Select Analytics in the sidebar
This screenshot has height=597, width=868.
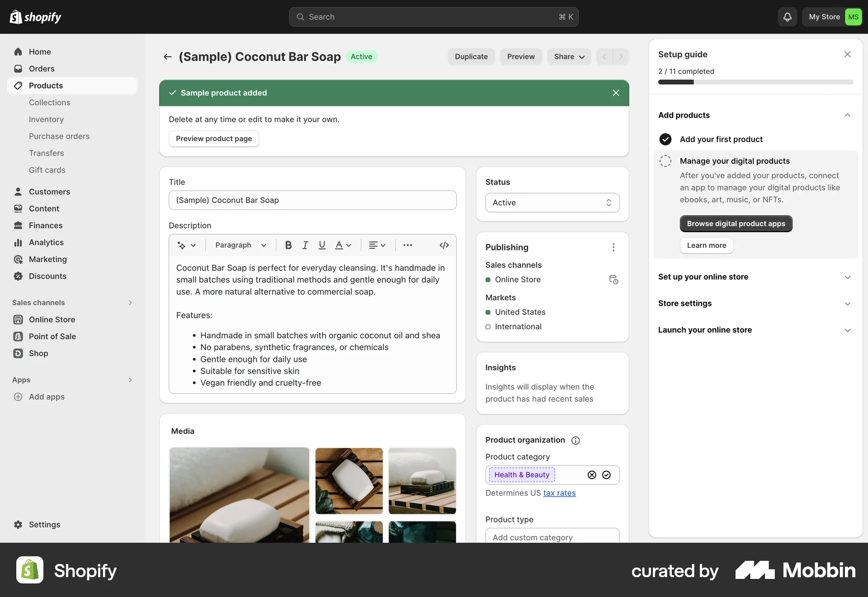tap(46, 242)
